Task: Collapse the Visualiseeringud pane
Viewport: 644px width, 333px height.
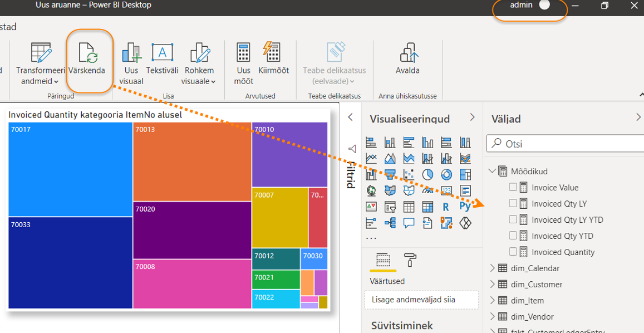Action: [473, 118]
